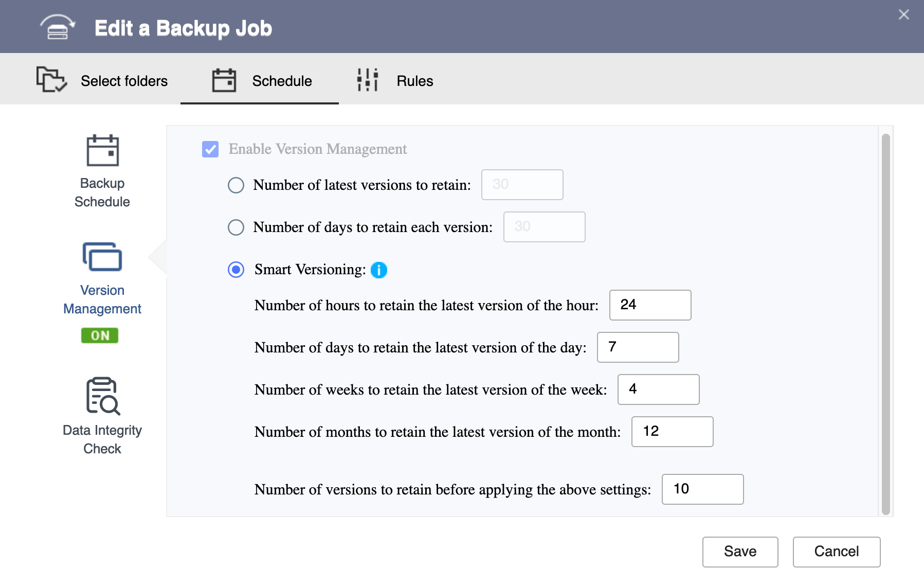Click the Smart Versioning info icon
This screenshot has width=924, height=585.
(x=379, y=270)
